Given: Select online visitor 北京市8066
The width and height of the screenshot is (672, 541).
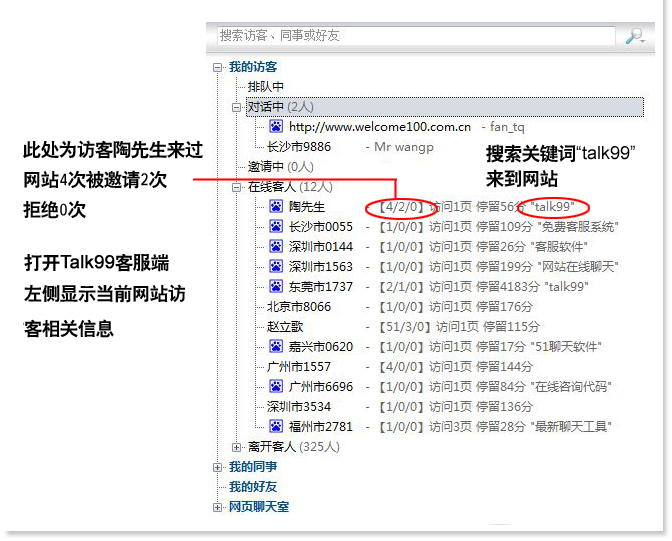Looking at the screenshot, I should (x=299, y=307).
